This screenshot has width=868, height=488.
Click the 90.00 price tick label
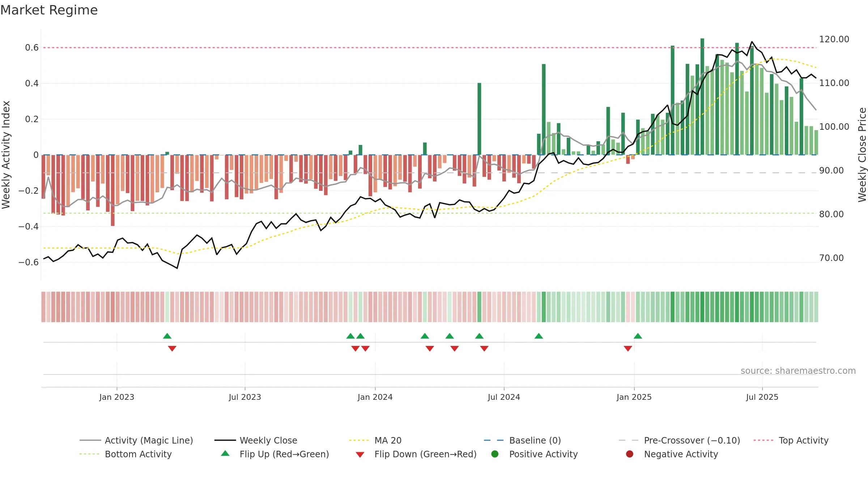tap(831, 170)
